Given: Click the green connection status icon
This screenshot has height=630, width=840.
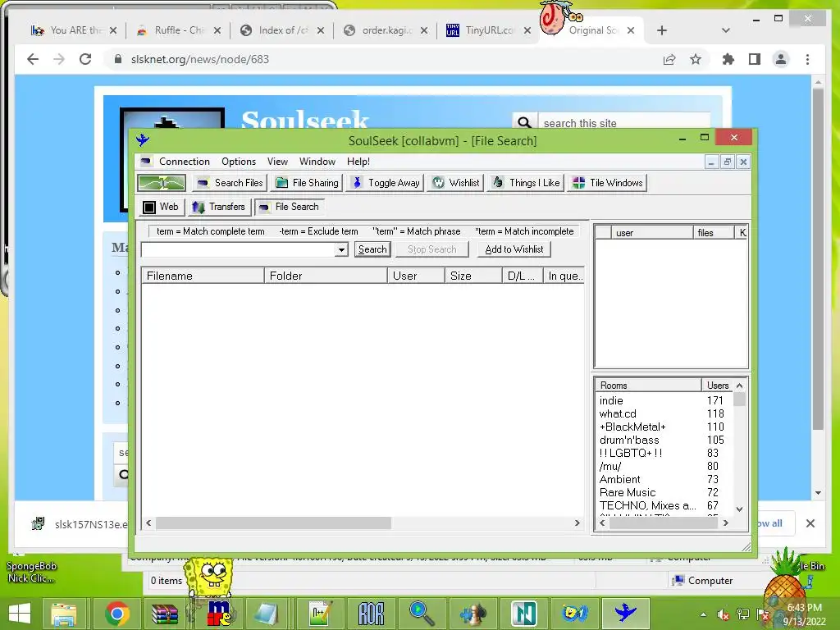Looking at the screenshot, I should [x=162, y=183].
